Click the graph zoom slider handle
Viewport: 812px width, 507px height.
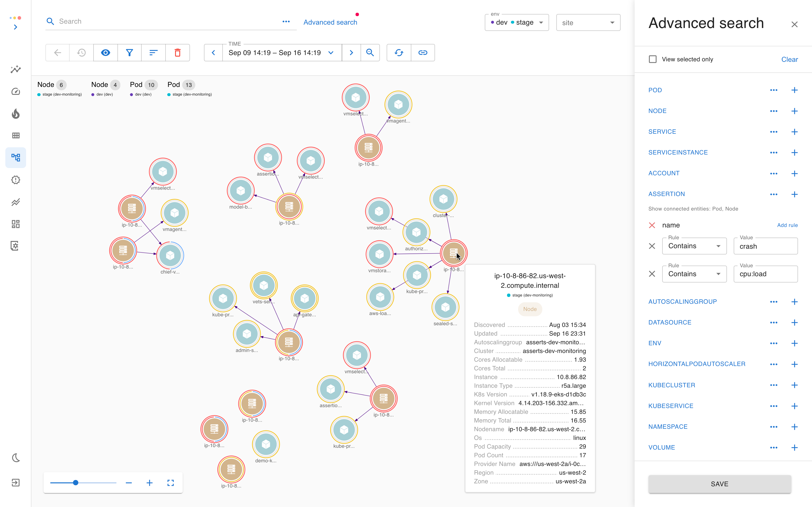(x=76, y=483)
